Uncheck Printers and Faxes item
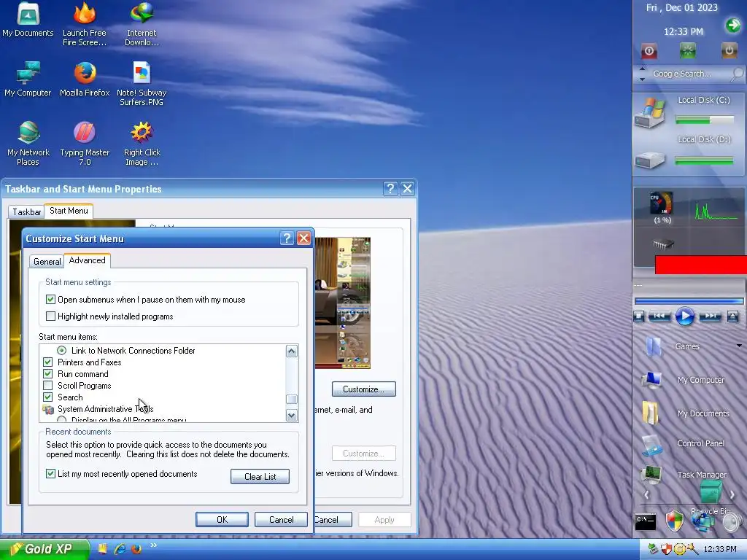 click(47, 362)
